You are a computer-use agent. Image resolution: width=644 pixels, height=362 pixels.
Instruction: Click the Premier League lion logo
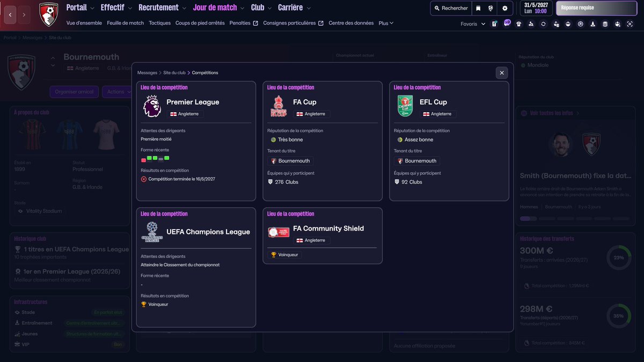coord(152,106)
